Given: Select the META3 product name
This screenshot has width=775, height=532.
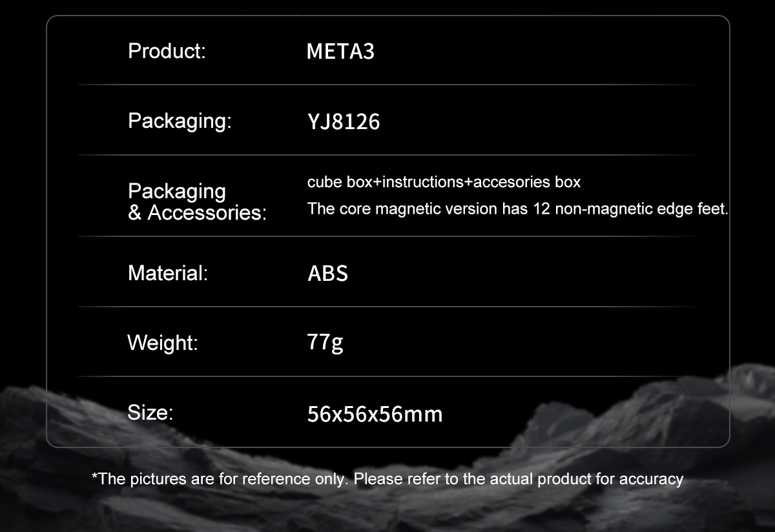Looking at the screenshot, I should click(340, 52).
